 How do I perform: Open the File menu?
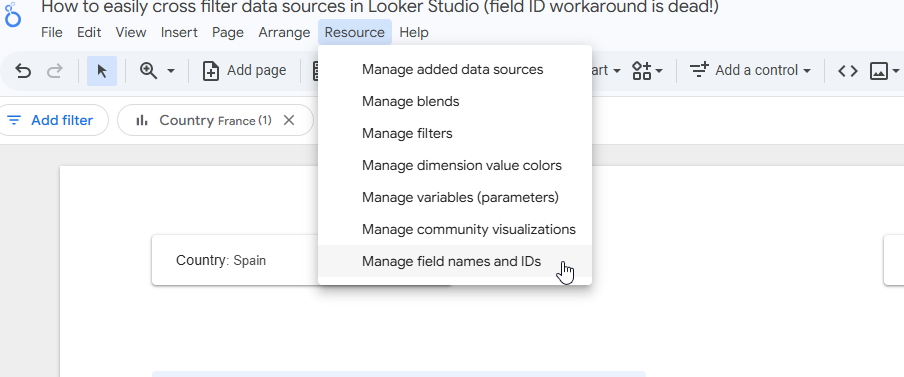(52, 32)
